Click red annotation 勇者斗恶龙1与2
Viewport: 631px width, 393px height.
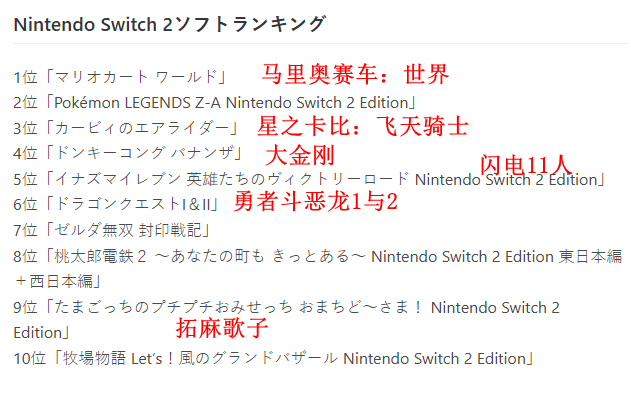point(316,201)
